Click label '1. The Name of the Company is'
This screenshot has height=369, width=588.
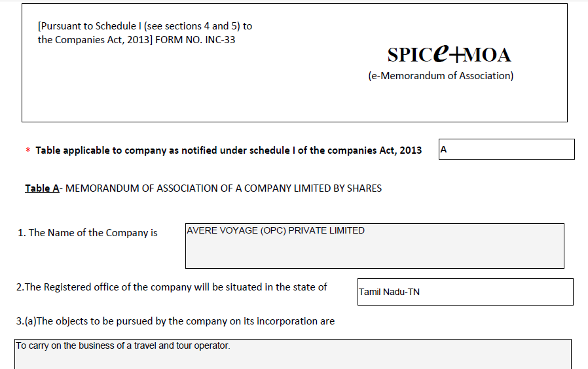88,233
